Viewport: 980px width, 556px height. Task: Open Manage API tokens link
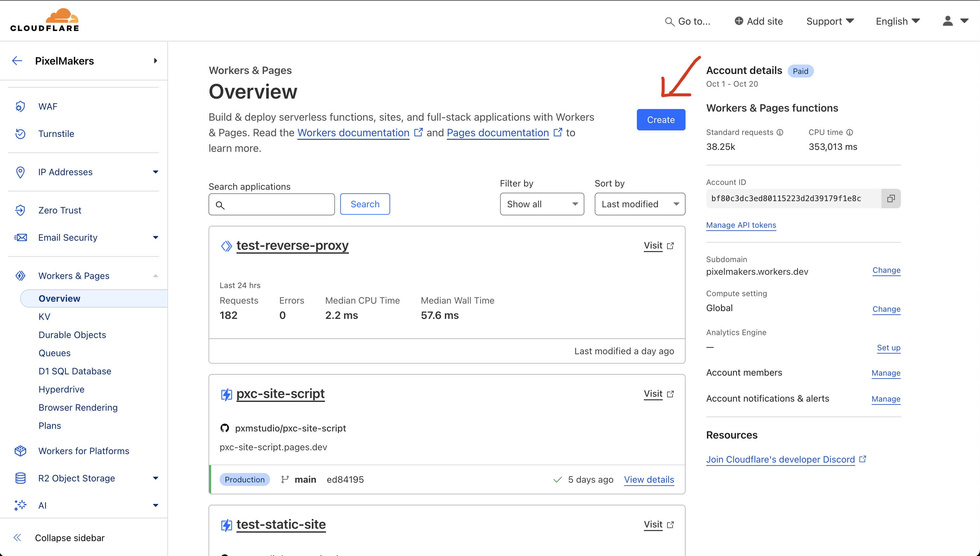[741, 225]
